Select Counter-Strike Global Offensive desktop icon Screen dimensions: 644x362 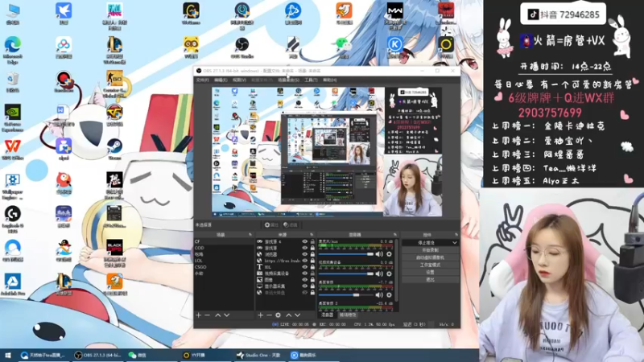click(114, 84)
